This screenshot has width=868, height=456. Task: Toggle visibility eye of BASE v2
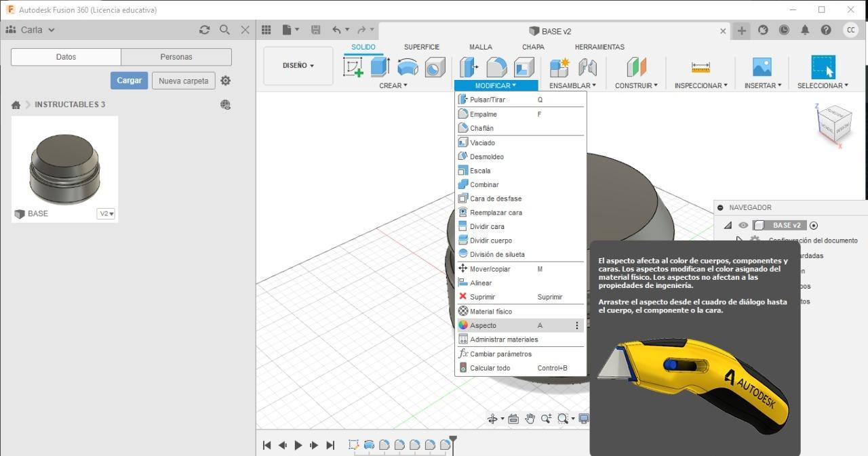click(x=744, y=226)
